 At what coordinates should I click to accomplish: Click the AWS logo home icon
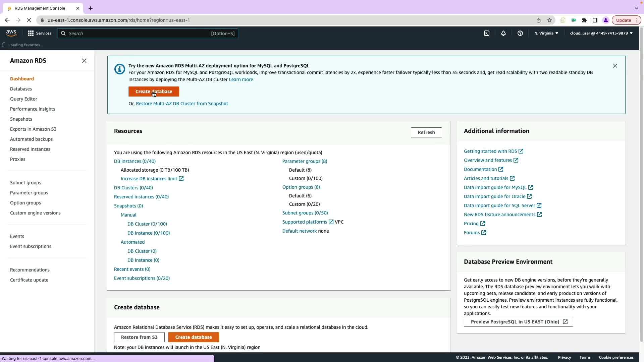11,33
